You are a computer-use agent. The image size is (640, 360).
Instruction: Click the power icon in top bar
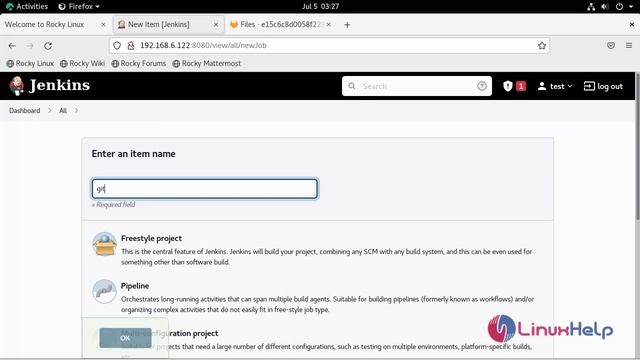tap(619, 7)
